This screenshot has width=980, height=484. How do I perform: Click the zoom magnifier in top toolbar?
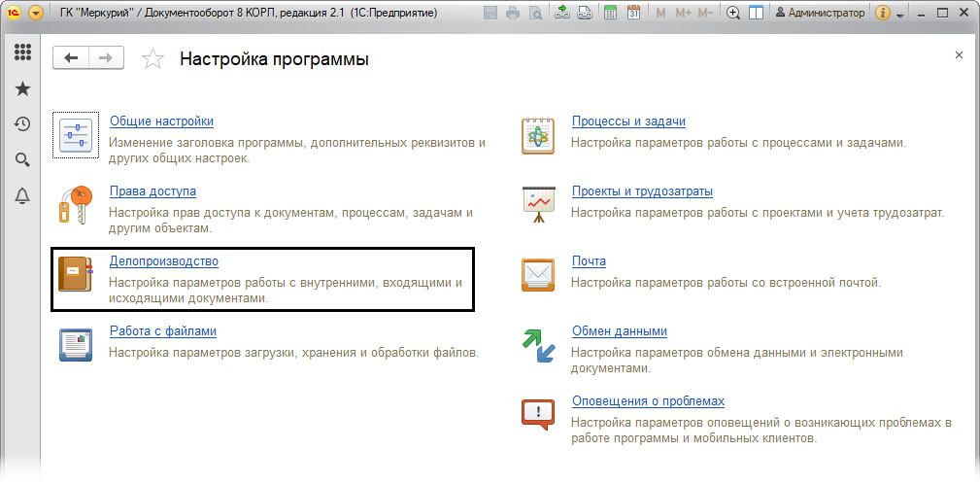pyautogui.click(x=733, y=14)
